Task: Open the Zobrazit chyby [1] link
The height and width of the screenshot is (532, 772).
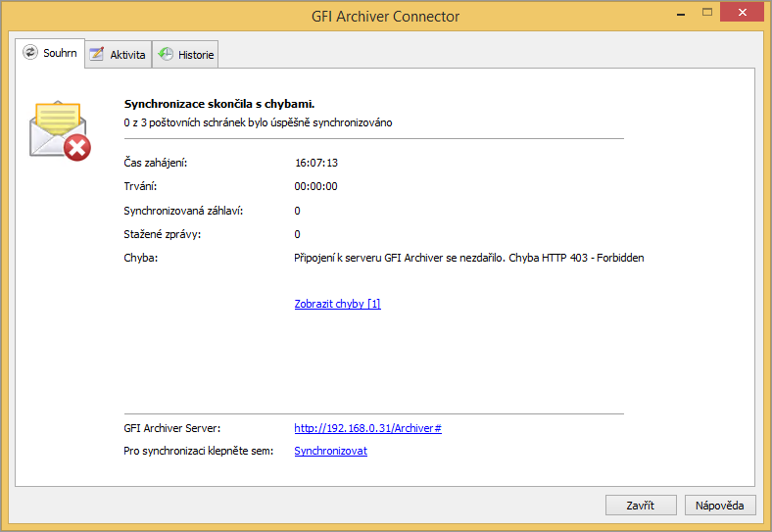Action: [337, 304]
